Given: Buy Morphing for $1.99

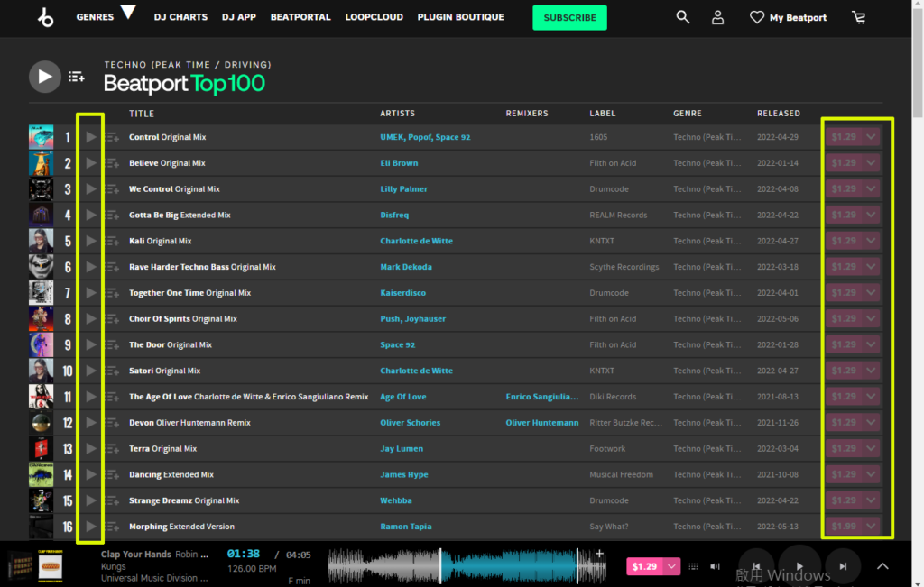Looking at the screenshot, I should [844, 527].
